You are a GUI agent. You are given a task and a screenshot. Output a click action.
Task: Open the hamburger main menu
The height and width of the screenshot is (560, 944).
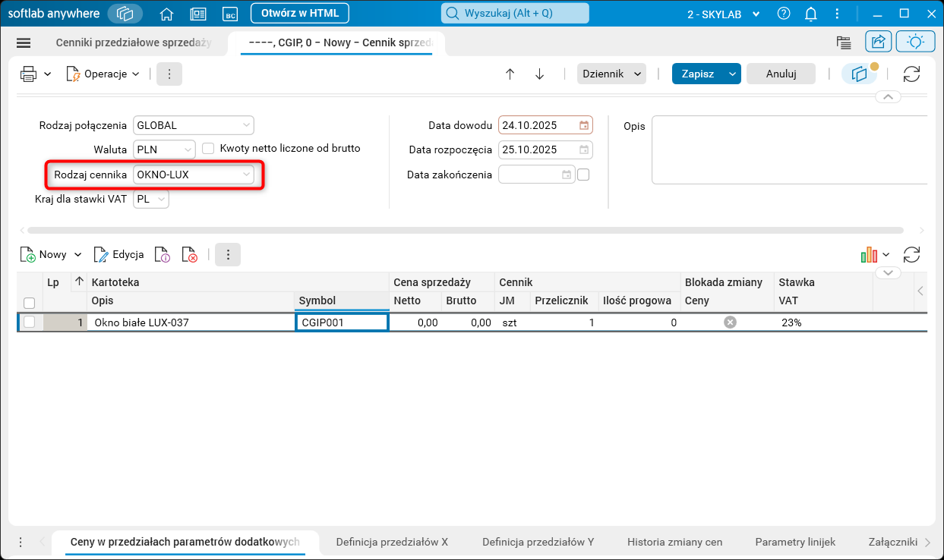pyautogui.click(x=24, y=43)
